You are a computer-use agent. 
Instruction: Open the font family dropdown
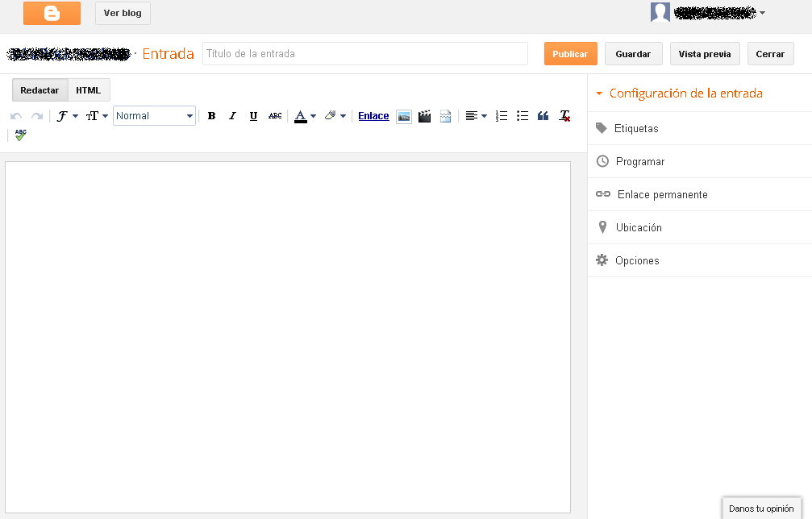(67, 116)
